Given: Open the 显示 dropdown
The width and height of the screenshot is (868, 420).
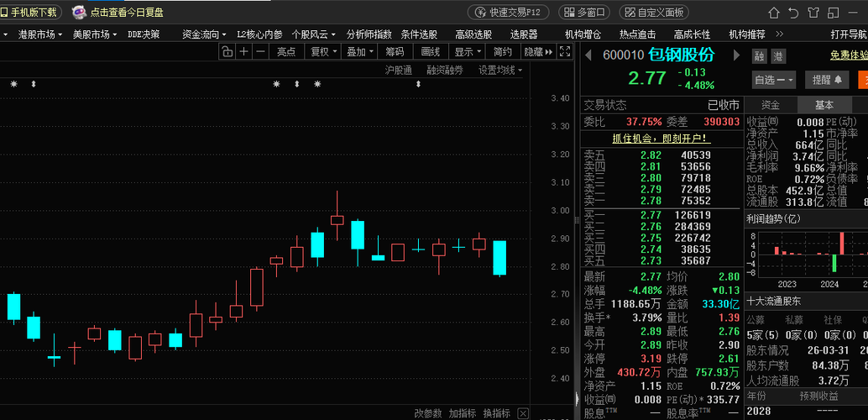Looking at the screenshot, I should coord(467,52).
